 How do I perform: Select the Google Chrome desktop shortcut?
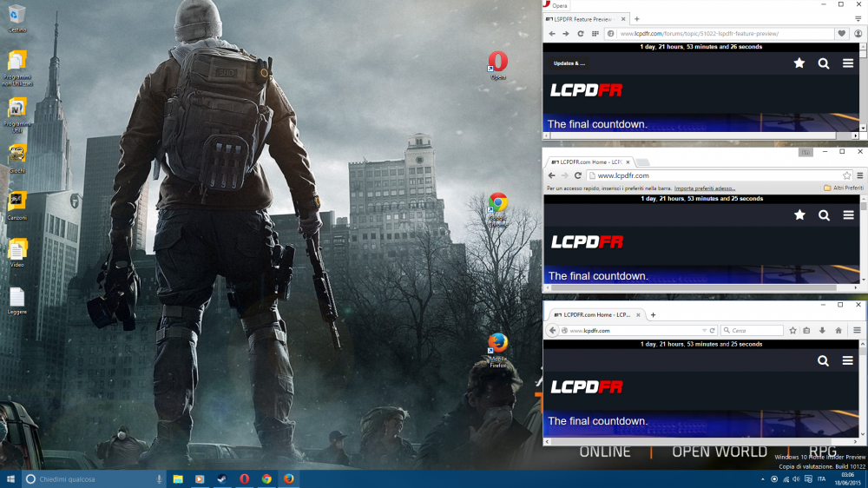(x=497, y=210)
